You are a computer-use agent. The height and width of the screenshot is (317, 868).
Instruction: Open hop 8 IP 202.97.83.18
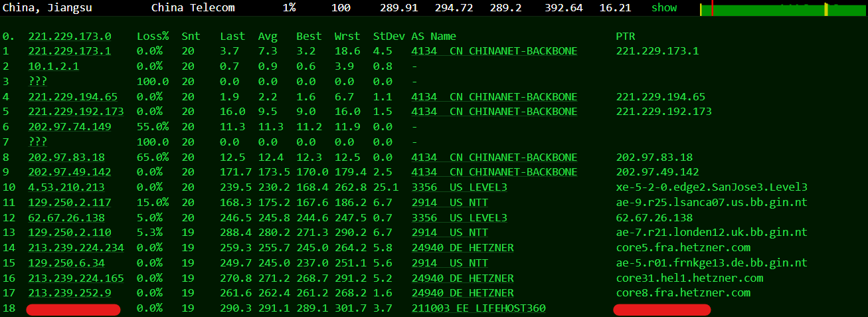[x=66, y=158]
